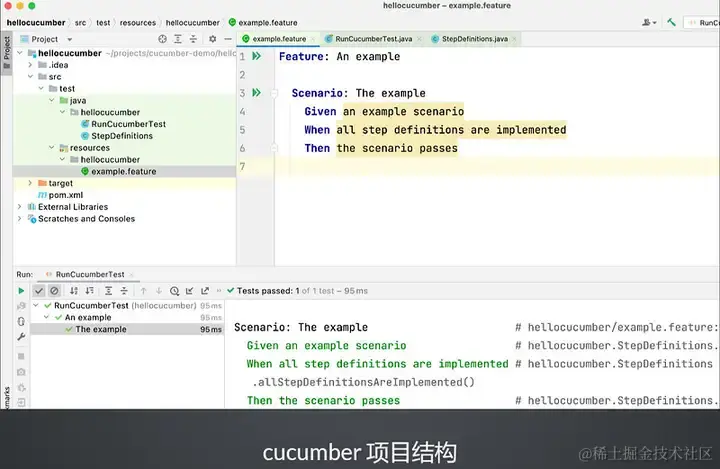720x469 pixels.
Task: Toggle show passed tests checkmark
Action: pyautogui.click(x=39, y=291)
